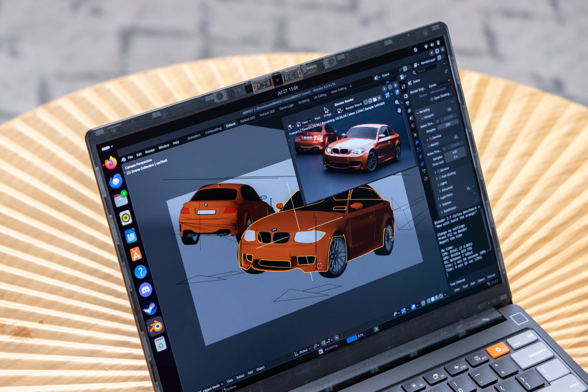This screenshot has width=588, height=392.
Task: Open Rhythmbox music player in the dock
Action: point(126,218)
